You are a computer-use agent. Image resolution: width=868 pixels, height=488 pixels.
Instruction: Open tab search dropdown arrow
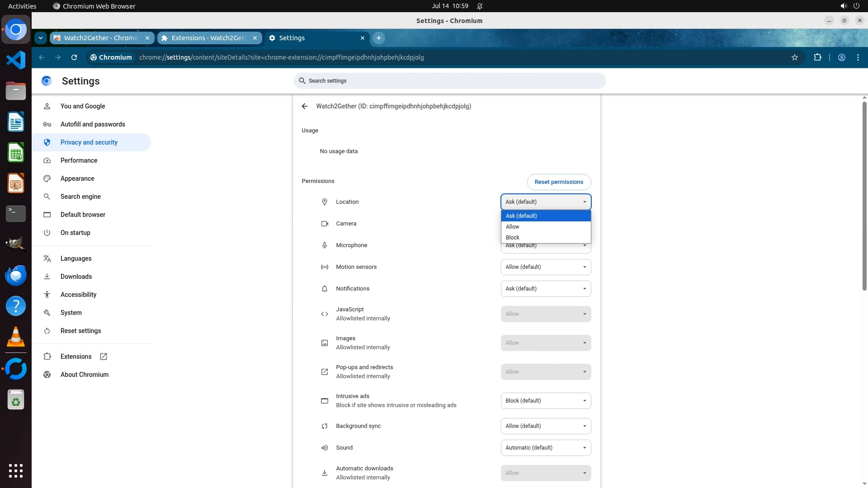(x=41, y=38)
